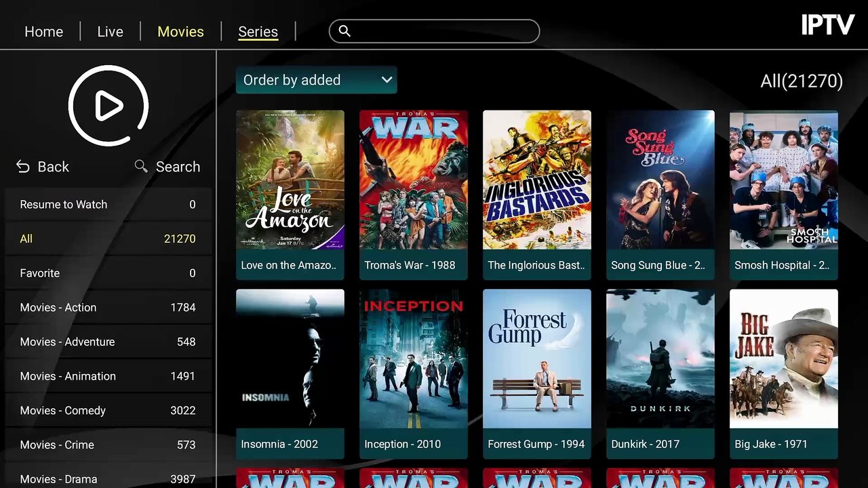Click the magnifier icon in the top search bar
Screen dimensions: 868x488
(x=344, y=31)
